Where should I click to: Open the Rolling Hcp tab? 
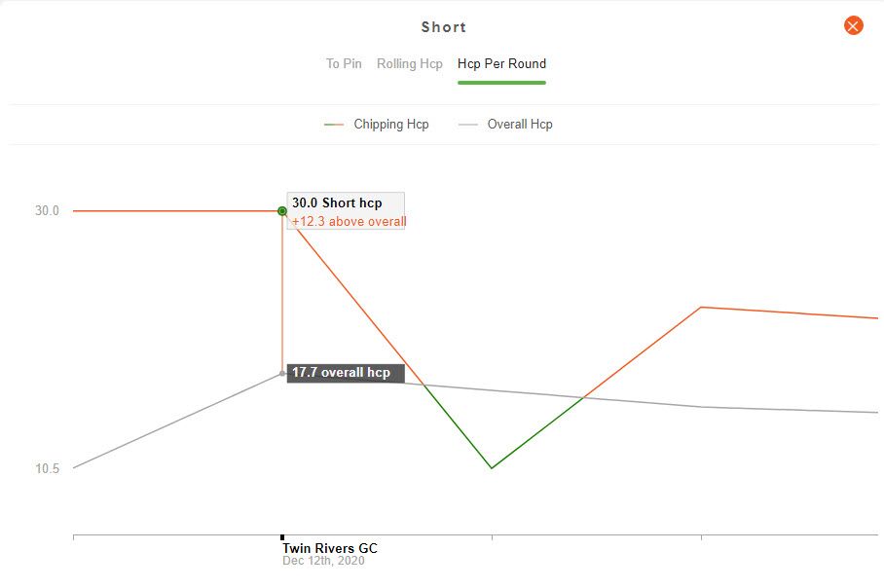(409, 63)
